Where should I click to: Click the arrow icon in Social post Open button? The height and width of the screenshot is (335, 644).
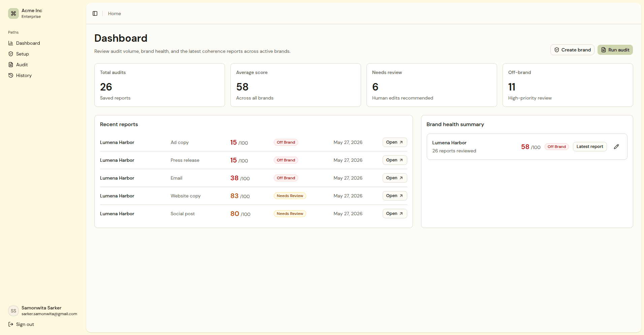coord(401,214)
